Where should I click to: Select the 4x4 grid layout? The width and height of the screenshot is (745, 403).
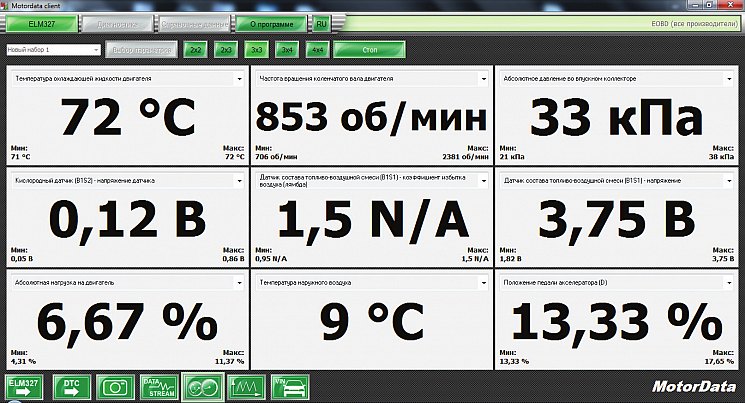point(317,49)
